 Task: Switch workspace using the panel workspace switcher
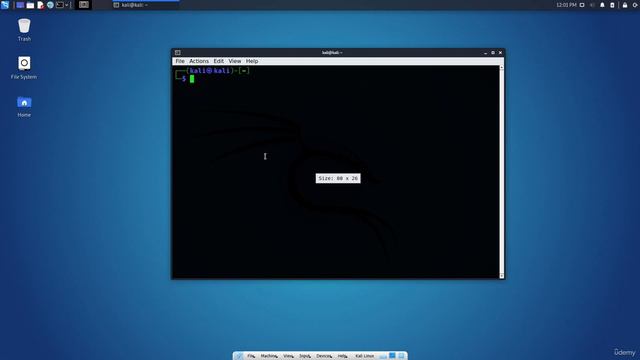click(84, 5)
